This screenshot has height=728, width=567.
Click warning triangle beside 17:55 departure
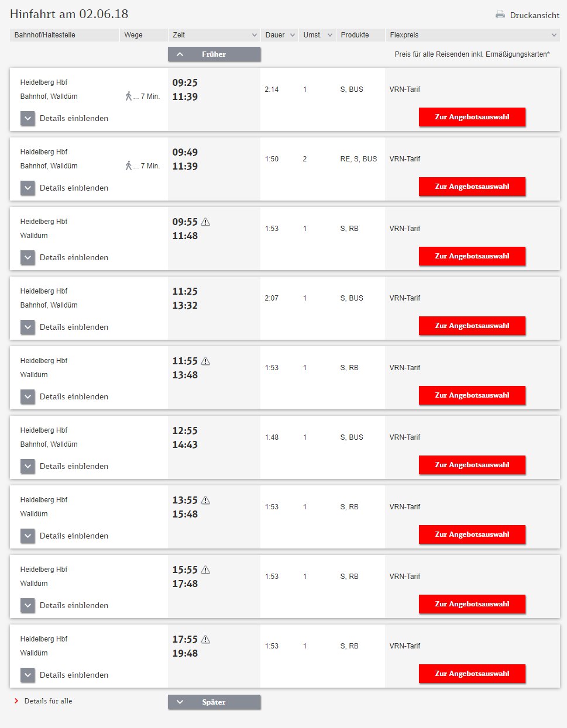205,640
